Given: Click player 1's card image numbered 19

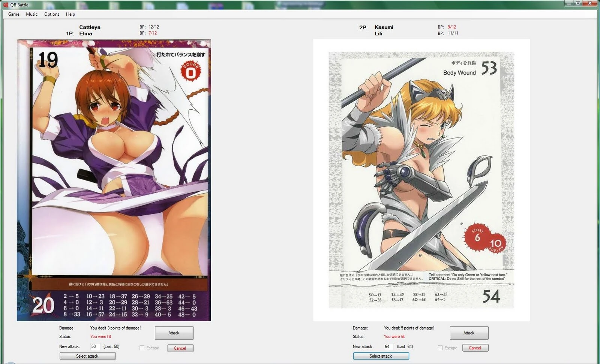Looking at the screenshot, I should coord(114,180).
